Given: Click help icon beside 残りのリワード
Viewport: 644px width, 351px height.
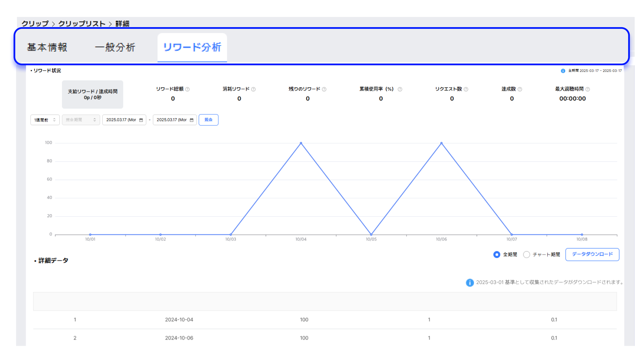Looking at the screenshot, I should coord(324,89).
